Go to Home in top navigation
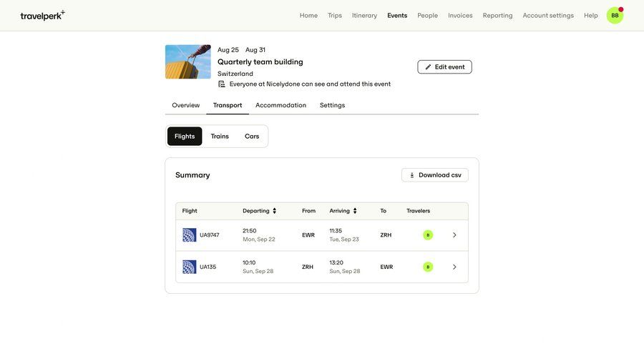Viewport: 644px width, 346px height. (x=308, y=16)
